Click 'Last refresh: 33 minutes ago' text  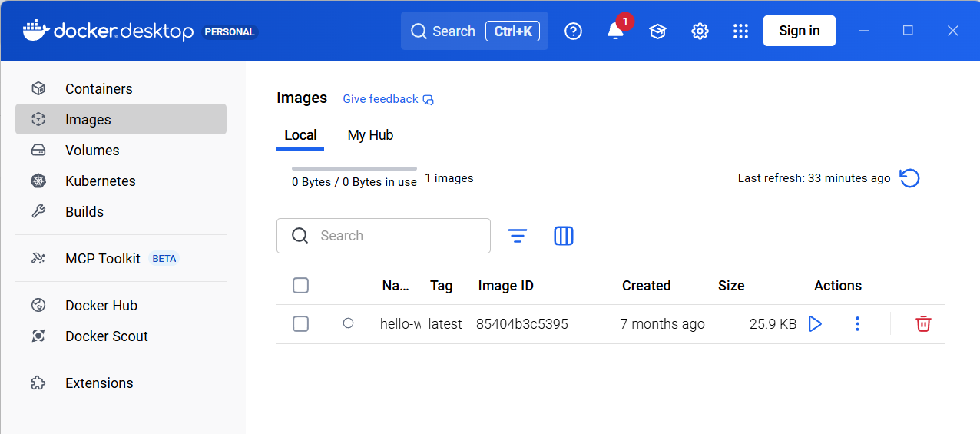[814, 178]
